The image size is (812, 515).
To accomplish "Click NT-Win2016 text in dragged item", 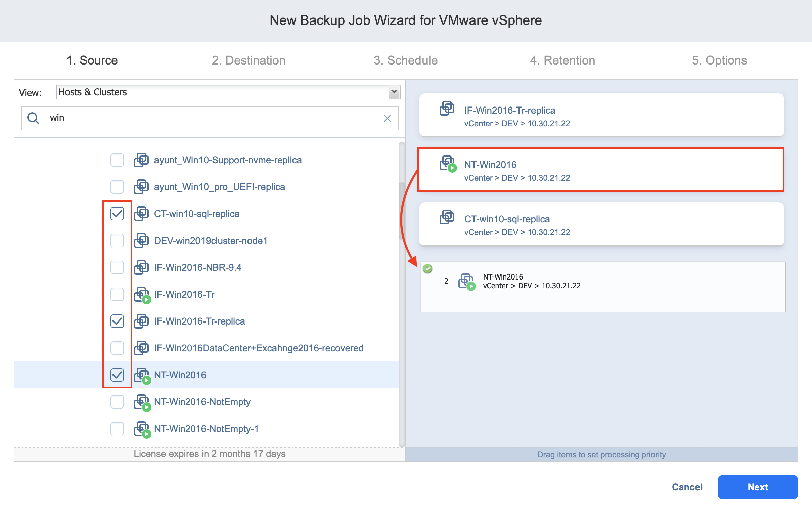I will click(503, 277).
